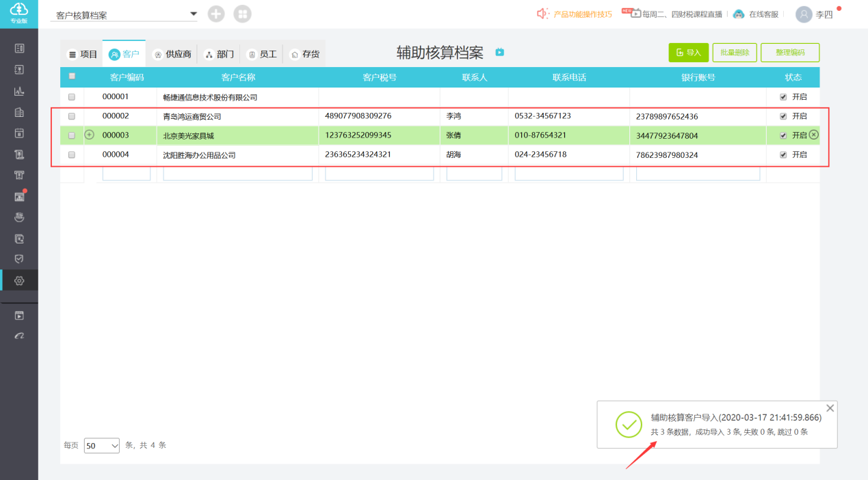Open the settings gear in left sidebar

click(x=19, y=280)
